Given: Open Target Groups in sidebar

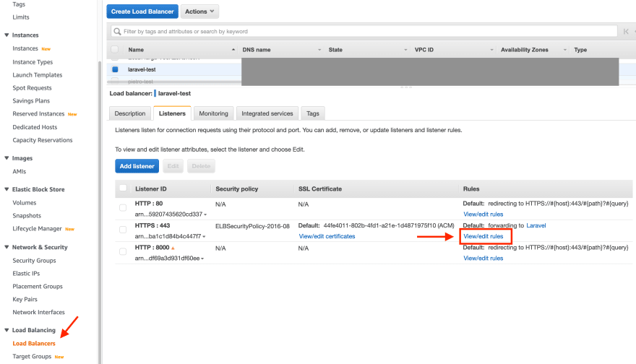Looking at the screenshot, I should (32, 356).
